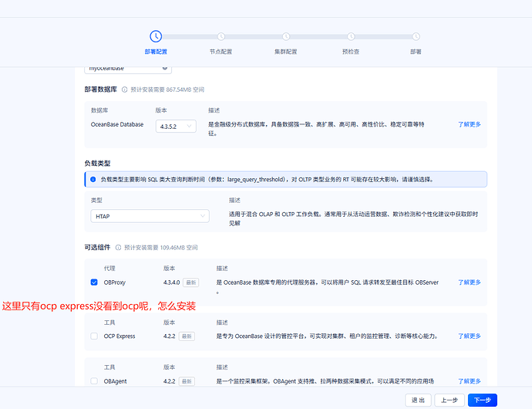Select the 部署 step label

click(416, 52)
